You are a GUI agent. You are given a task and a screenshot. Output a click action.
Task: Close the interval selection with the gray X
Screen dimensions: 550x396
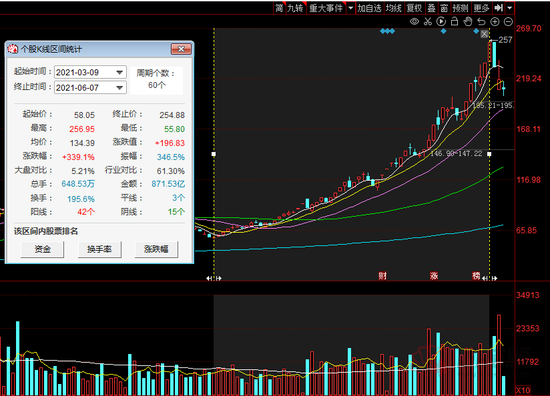coord(484,34)
